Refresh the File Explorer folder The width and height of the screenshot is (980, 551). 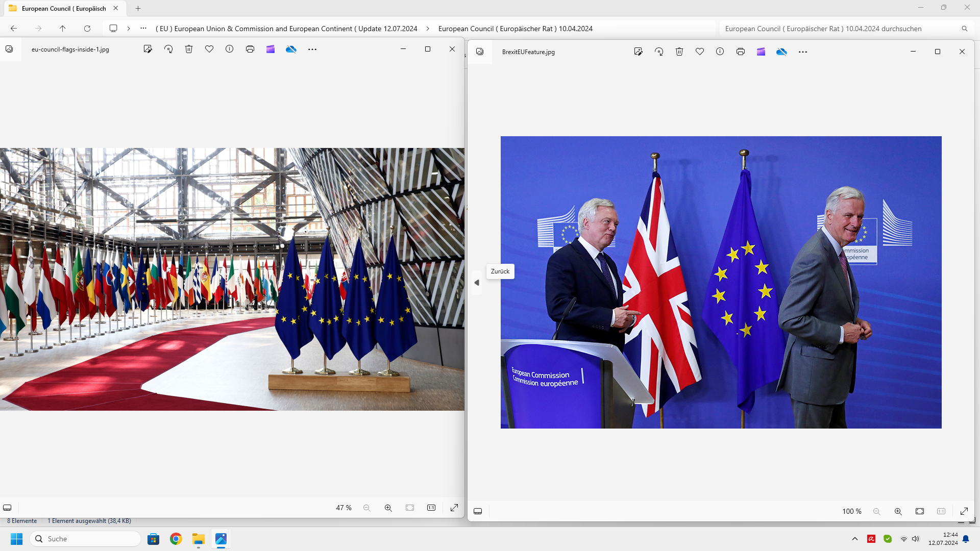pos(87,29)
